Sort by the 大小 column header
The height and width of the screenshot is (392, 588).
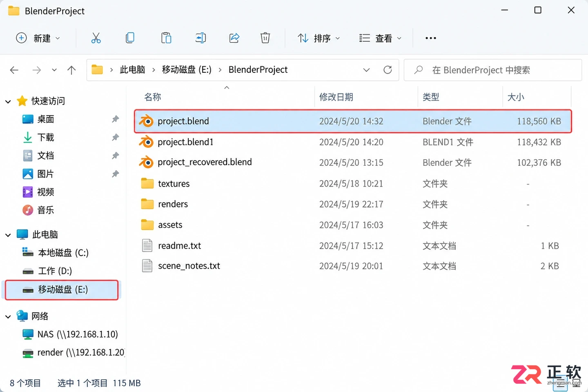click(515, 97)
